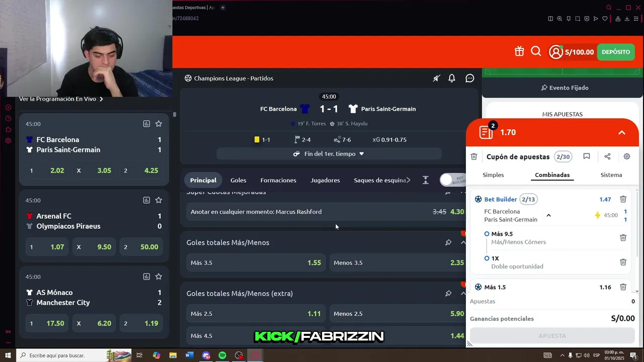The image size is (644, 362).
Task: Share the bet coupon
Action: pos(607,156)
